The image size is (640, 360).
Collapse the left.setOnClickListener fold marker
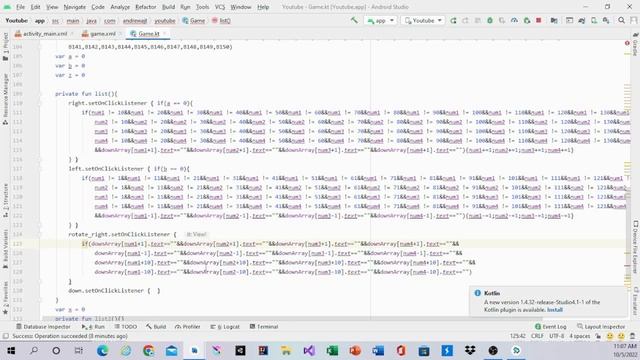coord(40,169)
